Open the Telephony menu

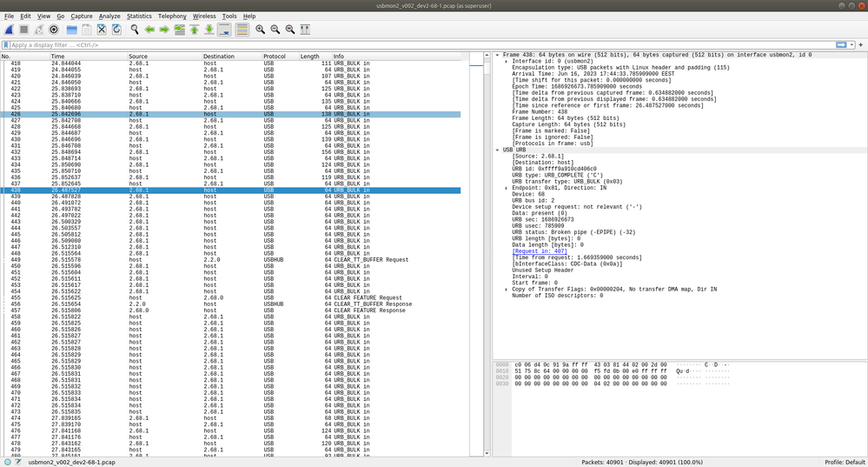pyautogui.click(x=172, y=16)
